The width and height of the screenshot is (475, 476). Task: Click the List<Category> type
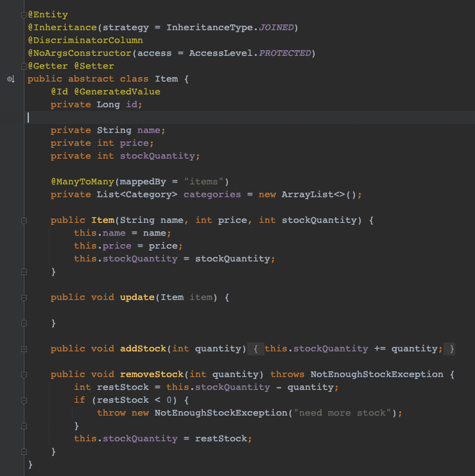pyautogui.click(x=137, y=195)
